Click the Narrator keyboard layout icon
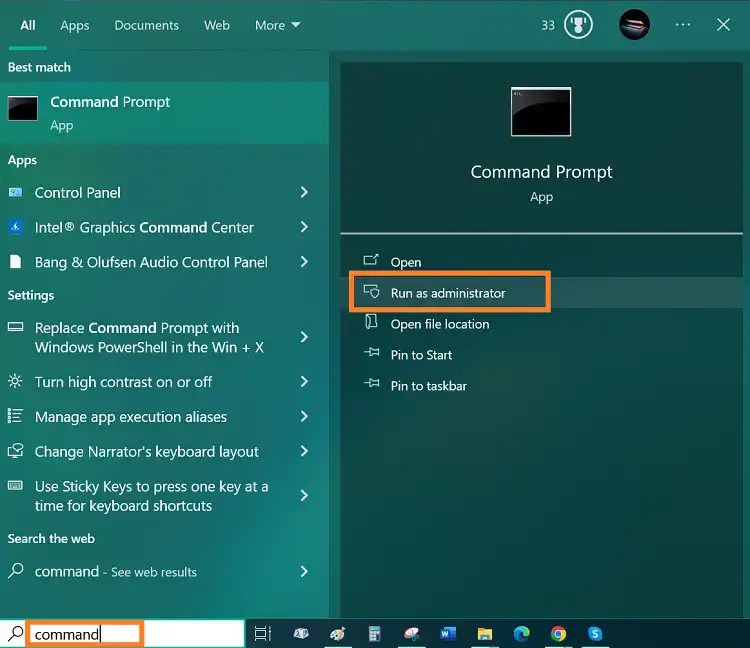750x648 pixels. coord(15,451)
